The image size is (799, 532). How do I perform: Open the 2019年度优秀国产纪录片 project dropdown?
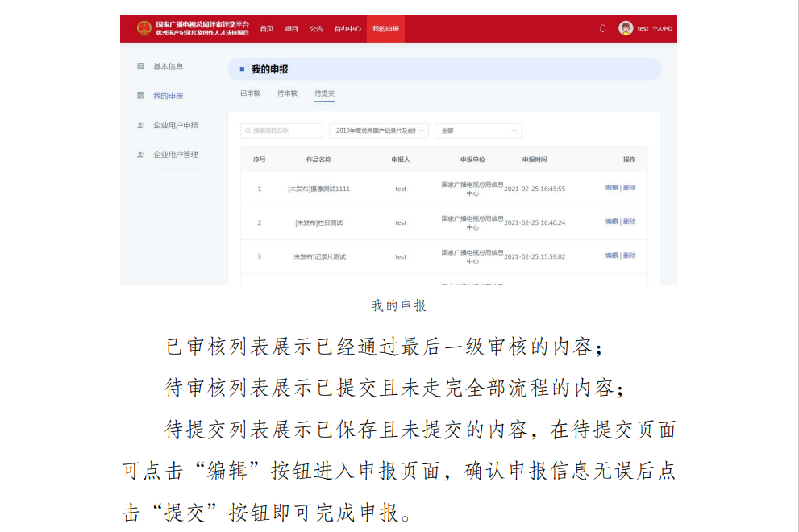click(378, 131)
